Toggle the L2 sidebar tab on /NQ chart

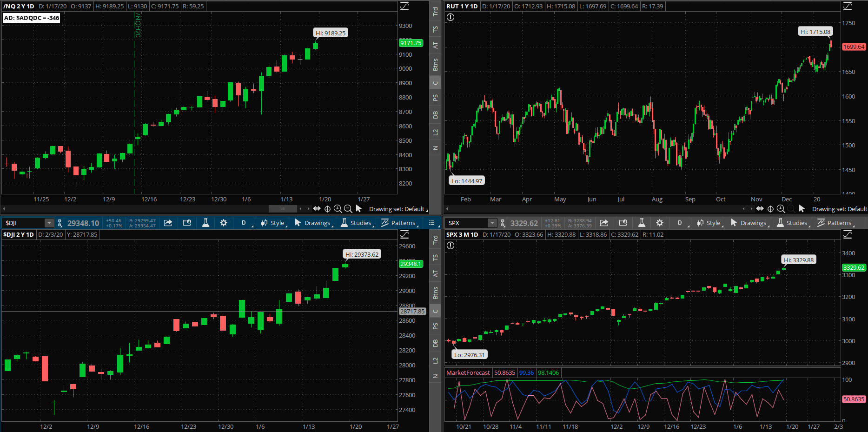click(435, 132)
